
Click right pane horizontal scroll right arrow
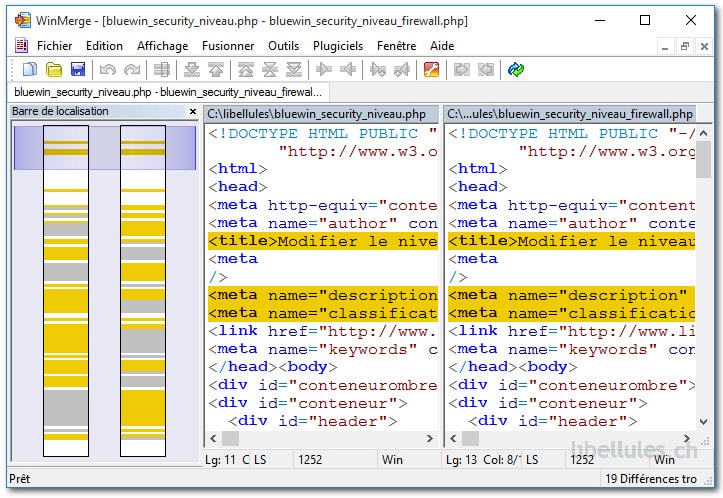687,439
